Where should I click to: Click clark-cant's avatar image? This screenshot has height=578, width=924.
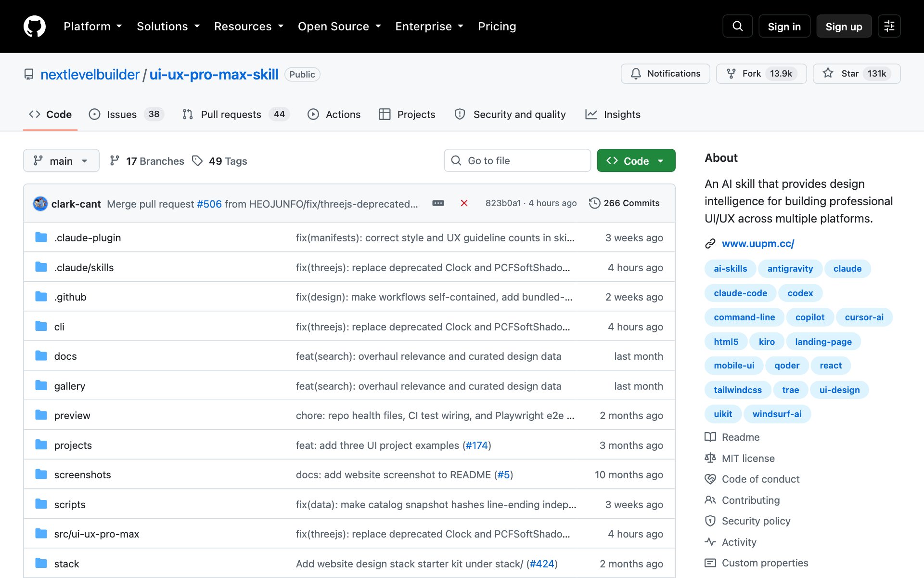pyautogui.click(x=40, y=203)
